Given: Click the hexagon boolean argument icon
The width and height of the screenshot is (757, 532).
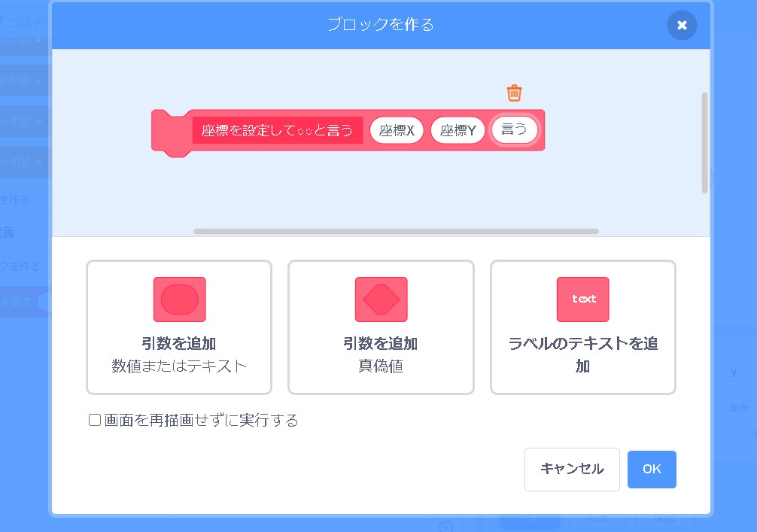Looking at the screenshot, I should click(x=381, y=299).
